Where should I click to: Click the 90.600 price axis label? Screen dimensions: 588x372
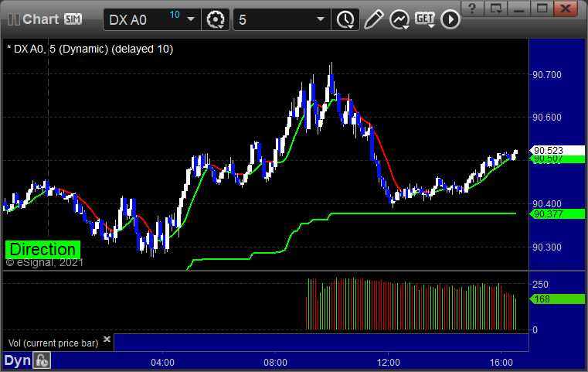547,118
